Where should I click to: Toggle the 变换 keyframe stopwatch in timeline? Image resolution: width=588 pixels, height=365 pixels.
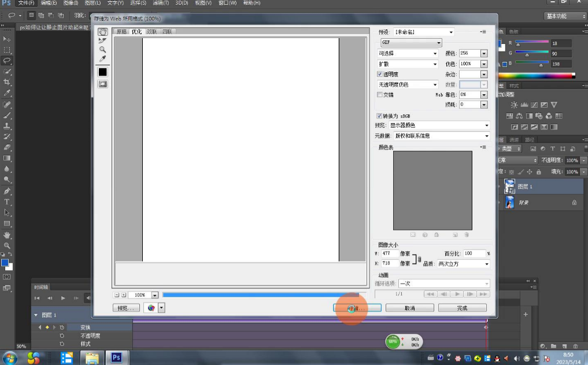pos(62,327)
